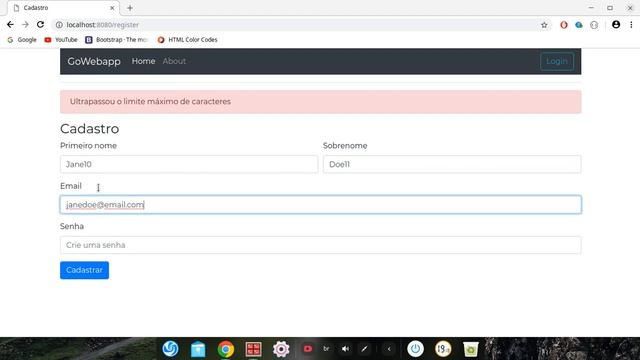
Task: Open the trash bin icon in dock
Action: click(x=471, y=349)
